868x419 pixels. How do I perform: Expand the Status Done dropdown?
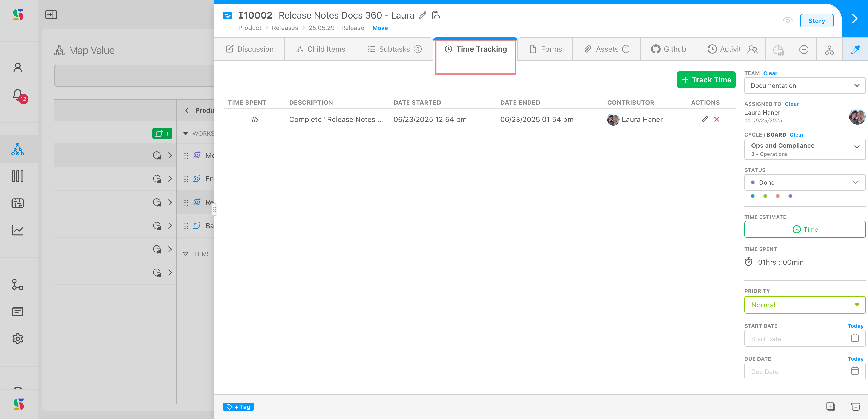pyautogui.click(x=804, y=182)
